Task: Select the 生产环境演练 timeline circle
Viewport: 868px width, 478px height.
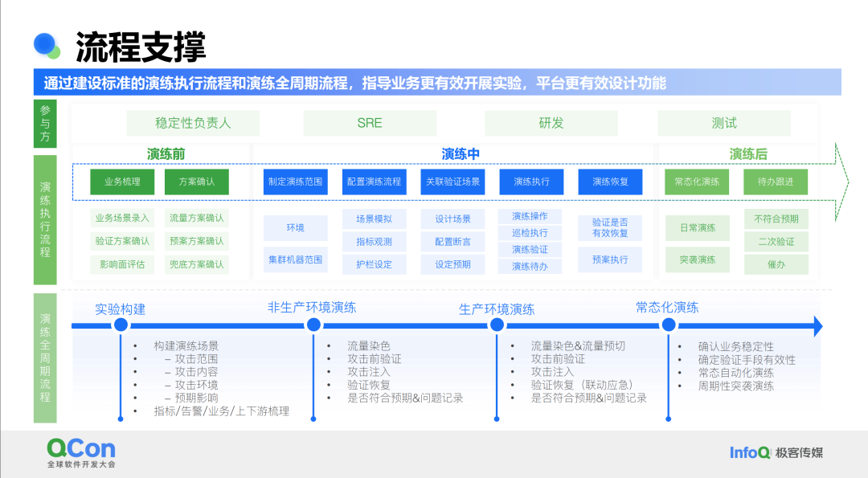Action: [497, 325]
